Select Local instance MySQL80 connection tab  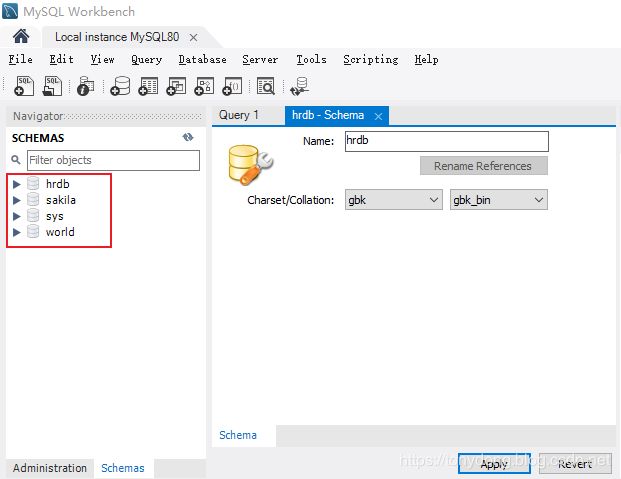pos(117,37)
